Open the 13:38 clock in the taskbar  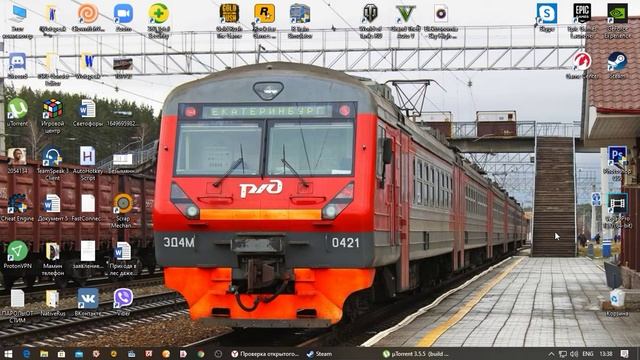606,354
